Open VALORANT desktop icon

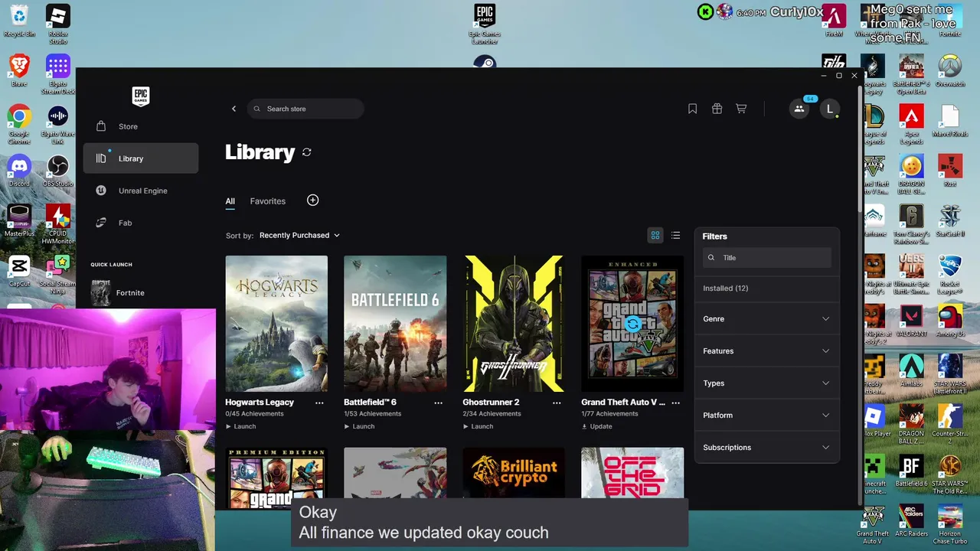pos(911,320)
